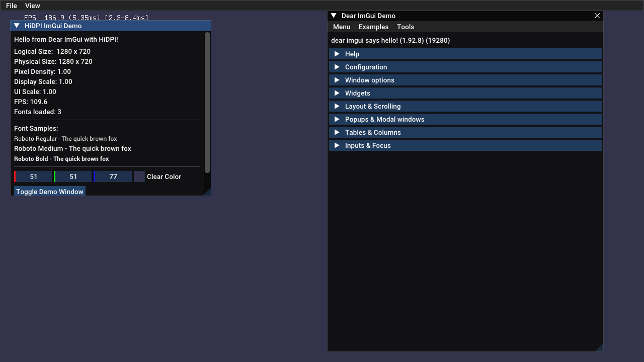Open the Menu menu in Dear ImGui Demo
The image size is (644, 362).
[x=342, y=27]
